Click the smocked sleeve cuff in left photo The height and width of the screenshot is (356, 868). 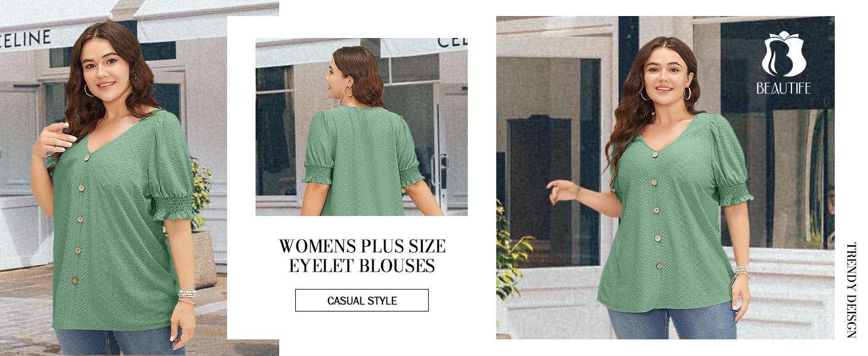tap(175, 207)
